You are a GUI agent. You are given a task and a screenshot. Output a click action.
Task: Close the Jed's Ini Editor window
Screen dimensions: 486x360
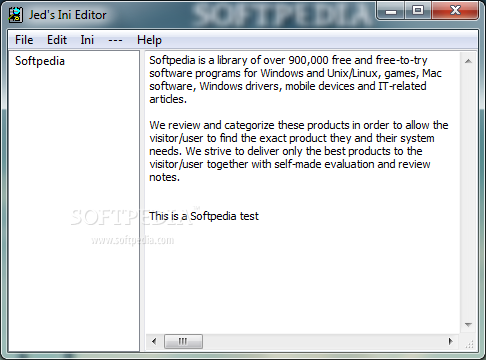click(x=455, y=11)
